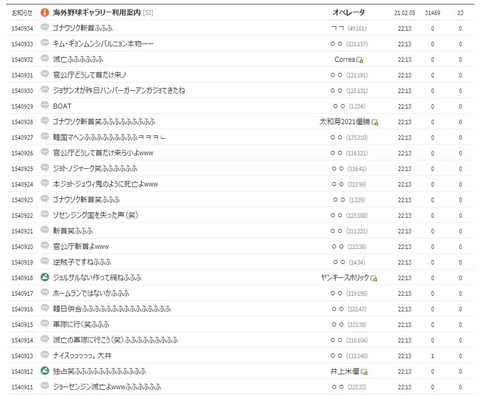The image size is (480, 396).
Task: Open post 軍隊に行く笑ふふふ
Action: [x=81, y=324]
